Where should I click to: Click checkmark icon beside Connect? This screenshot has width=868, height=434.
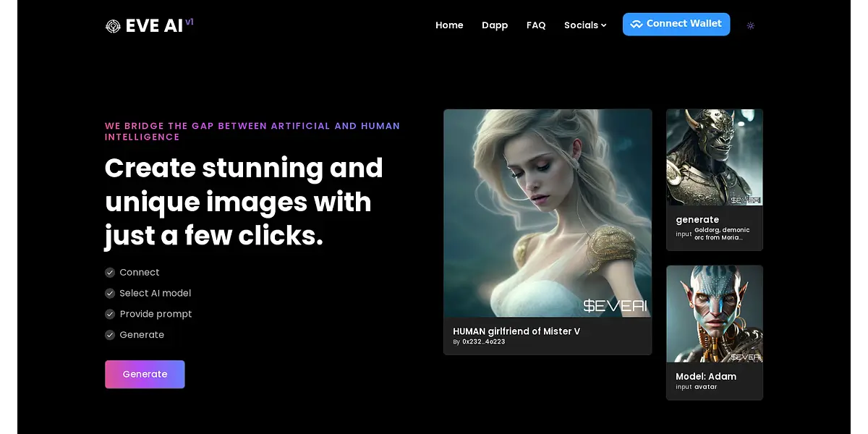110,273
